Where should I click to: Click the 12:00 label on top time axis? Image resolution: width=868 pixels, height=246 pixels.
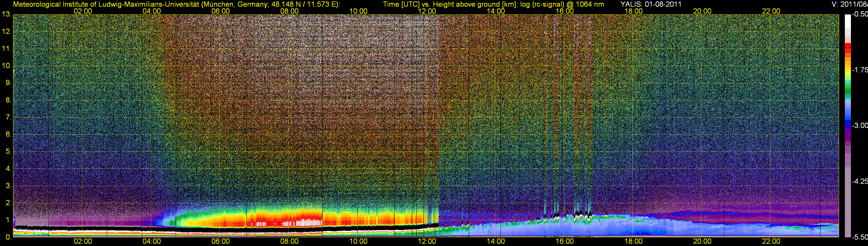427,11
